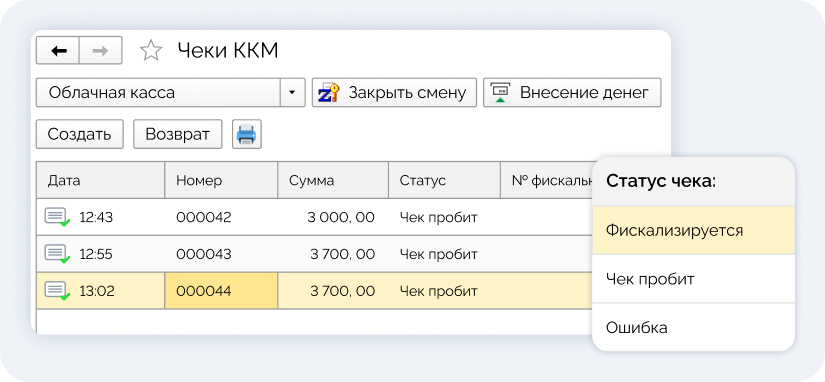825x382 pixels.
Task: Click Чек пробит status in row 000043
Action: click(x=438, y=254)
